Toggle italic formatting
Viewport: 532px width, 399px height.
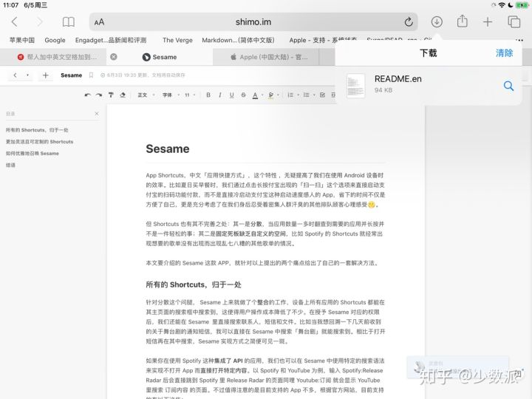tap(220, 95)
